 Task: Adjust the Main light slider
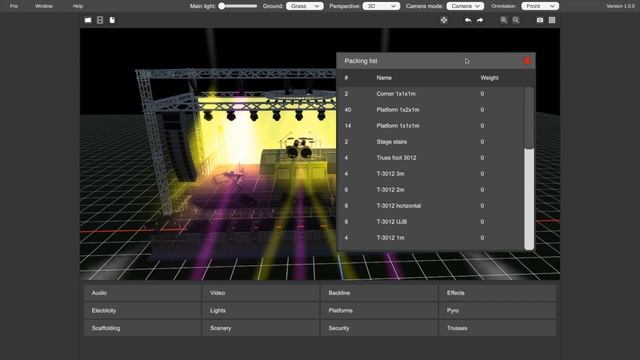pos(238,6)
